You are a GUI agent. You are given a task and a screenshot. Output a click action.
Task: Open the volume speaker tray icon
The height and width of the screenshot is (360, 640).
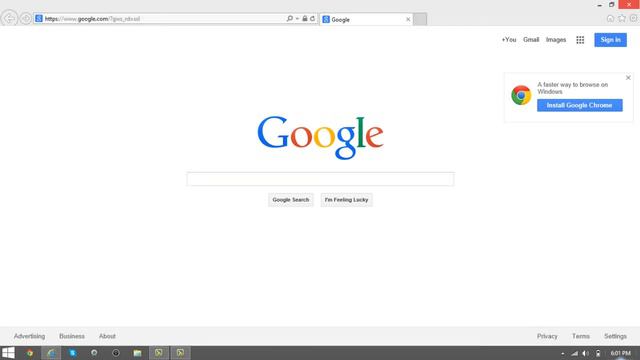coord(585,353)
